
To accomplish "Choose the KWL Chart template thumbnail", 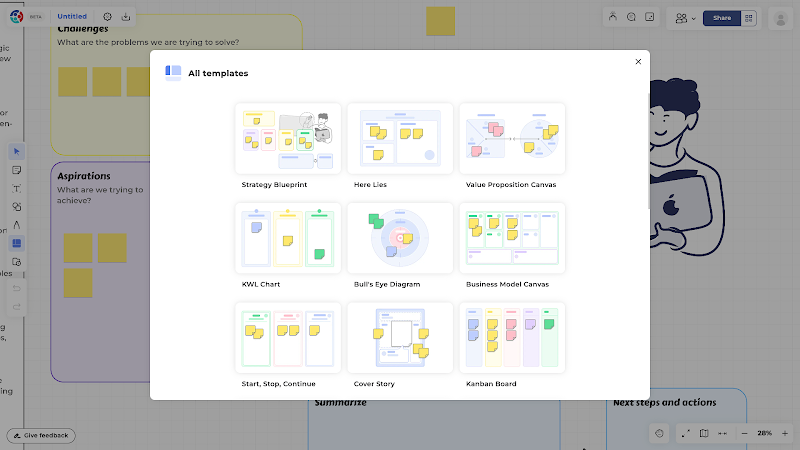I will 288,238.
